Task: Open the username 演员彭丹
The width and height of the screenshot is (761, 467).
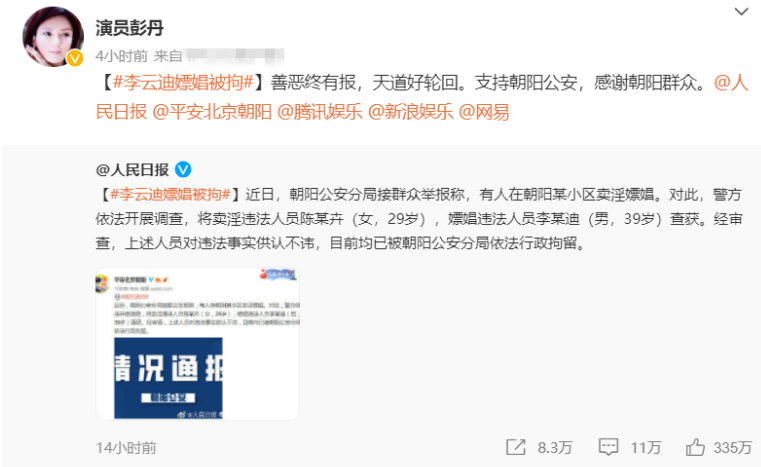Action: [130, 28]
